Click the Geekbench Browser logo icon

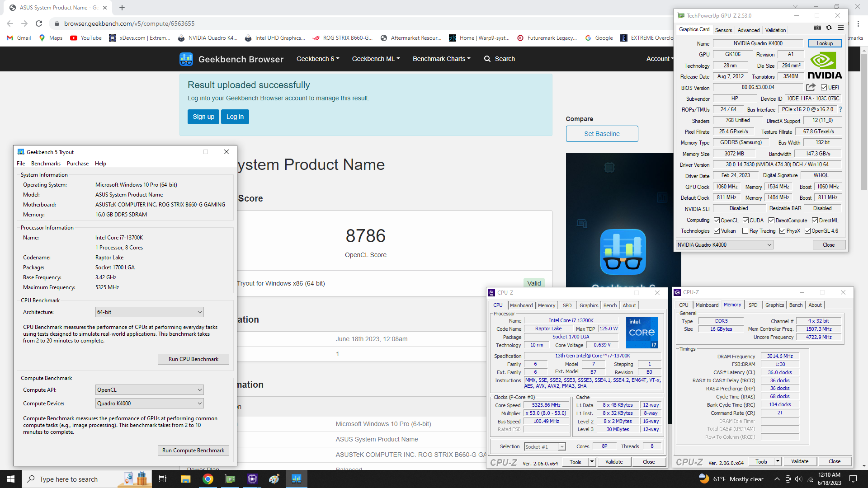tap(186, 59)
